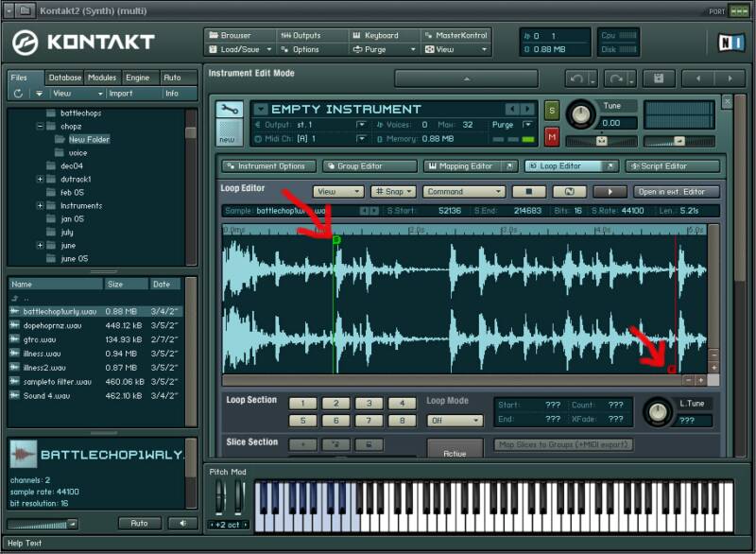The image size is (756, 554).
Task: Click the L.Tune knob
Action: [x=658, y=411]
